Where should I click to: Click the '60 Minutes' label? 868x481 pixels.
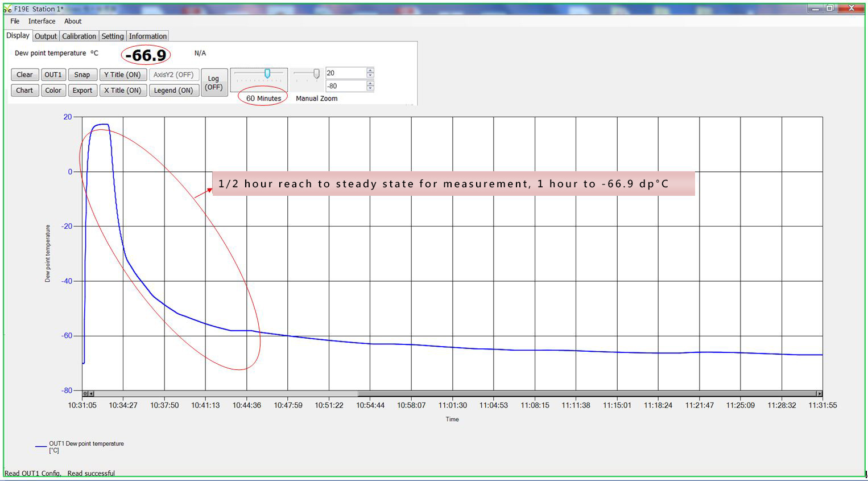(263, 98)
